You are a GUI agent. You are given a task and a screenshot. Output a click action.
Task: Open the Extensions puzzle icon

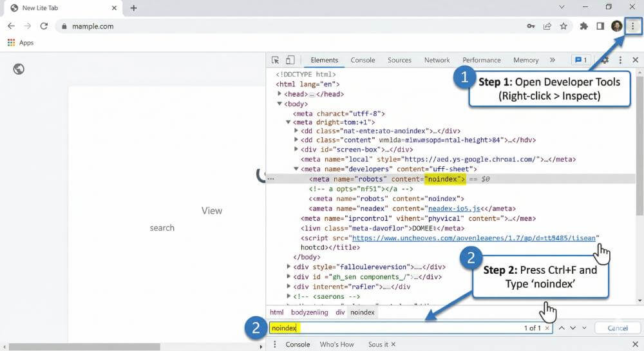(584, 26)
